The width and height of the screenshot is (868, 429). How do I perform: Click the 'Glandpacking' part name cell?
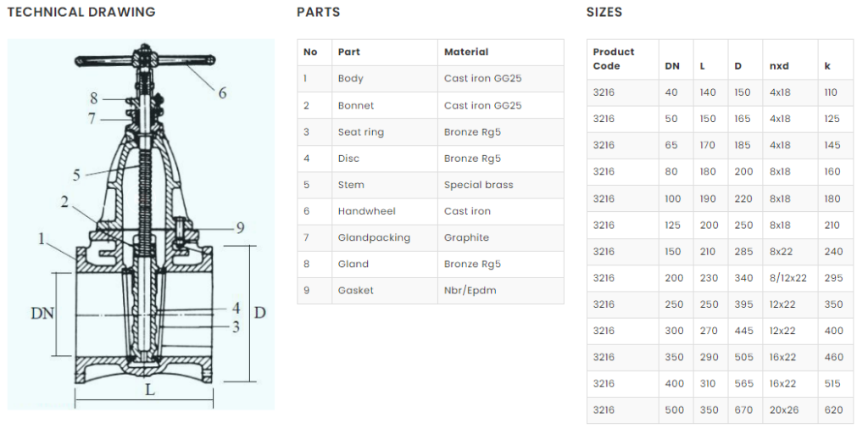click(374, 237)
